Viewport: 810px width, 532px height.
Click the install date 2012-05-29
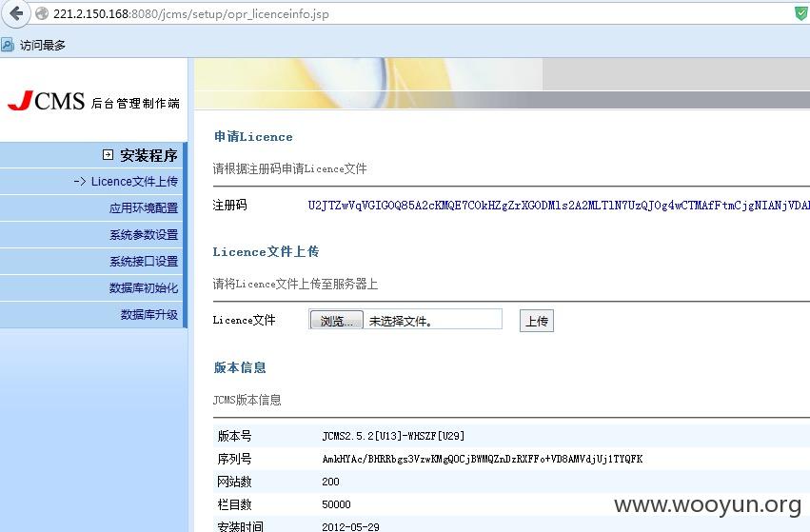click(x=350, y=527)
